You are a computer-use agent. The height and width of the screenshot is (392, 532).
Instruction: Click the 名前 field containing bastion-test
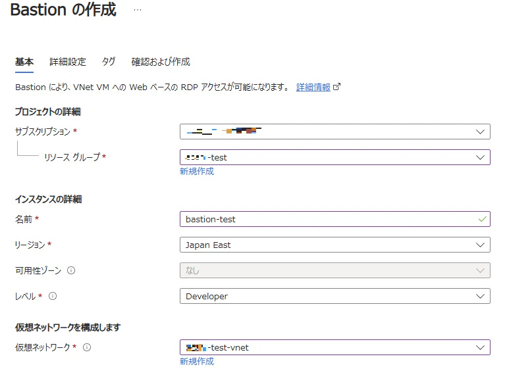click(x=335, y=219)
